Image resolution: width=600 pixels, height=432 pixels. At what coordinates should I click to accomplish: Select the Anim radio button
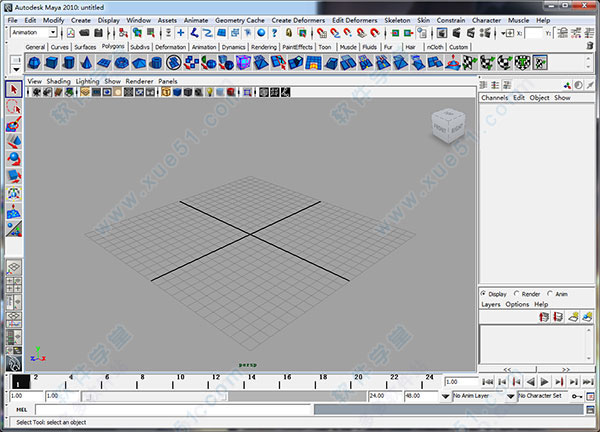click(x=550, y=293)
